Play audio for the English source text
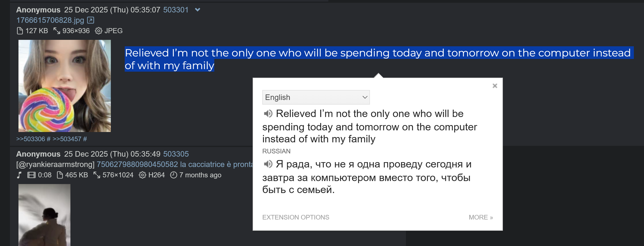The height and width of the screenshot is (246, 644). tap(268, 114)
